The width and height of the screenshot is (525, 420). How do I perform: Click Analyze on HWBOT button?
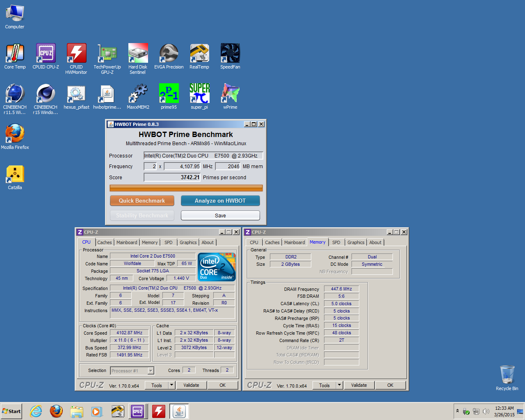pyautogui.click(x=220, y=201)
